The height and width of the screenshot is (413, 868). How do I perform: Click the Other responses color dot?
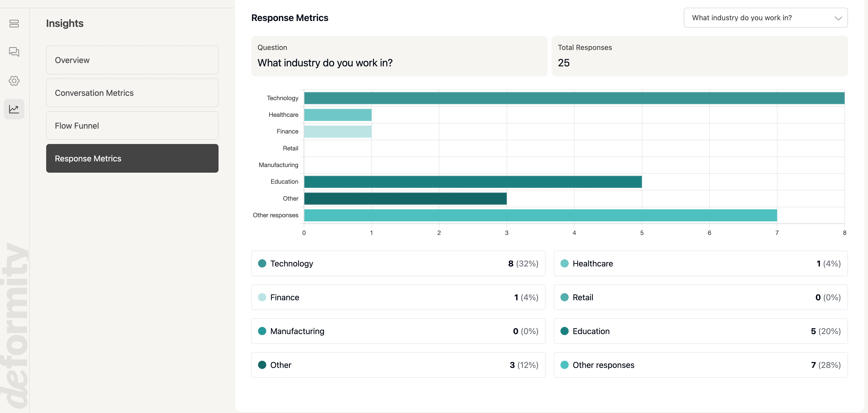pyautogui.click(x=565, y=365)
